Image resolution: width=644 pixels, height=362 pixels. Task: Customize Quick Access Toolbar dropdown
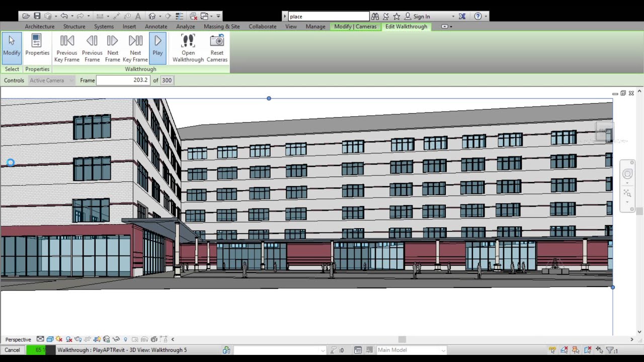coord(218,17)
